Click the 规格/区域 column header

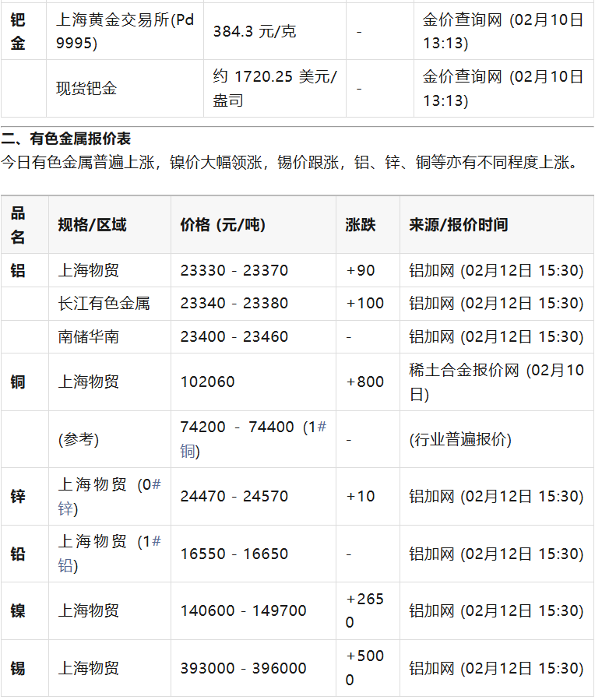92,225
